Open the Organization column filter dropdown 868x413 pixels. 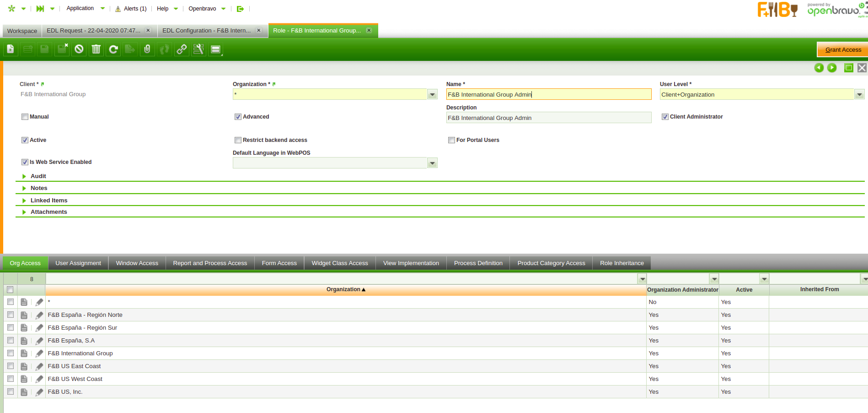pos(643,279)
